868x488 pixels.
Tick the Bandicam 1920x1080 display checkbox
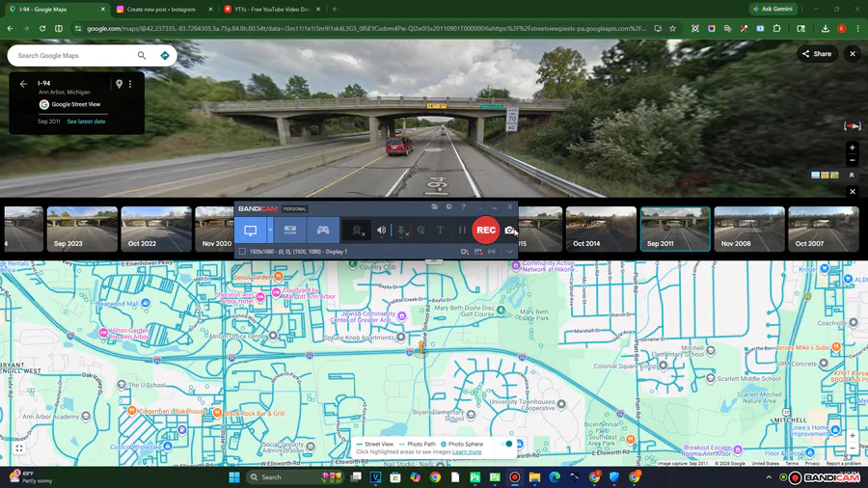click(x=242, y=252)
